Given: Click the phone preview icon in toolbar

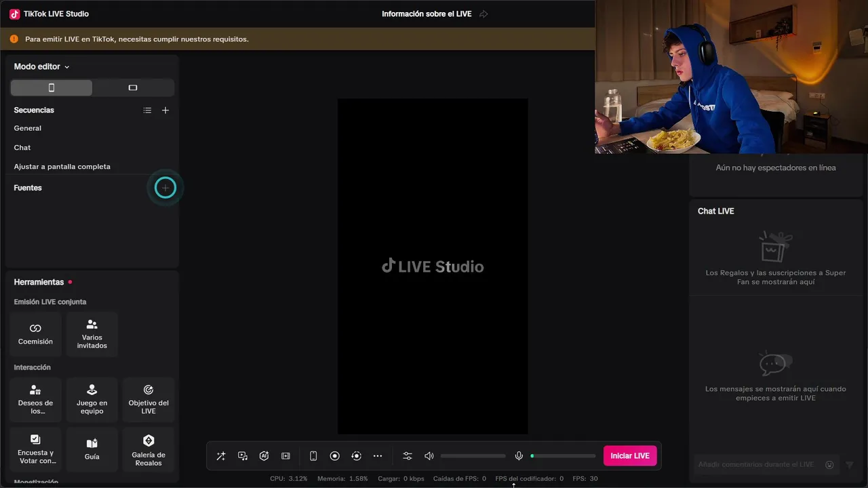Looking at the screenshot, I should pyautogui.click(x=313, y=456).
